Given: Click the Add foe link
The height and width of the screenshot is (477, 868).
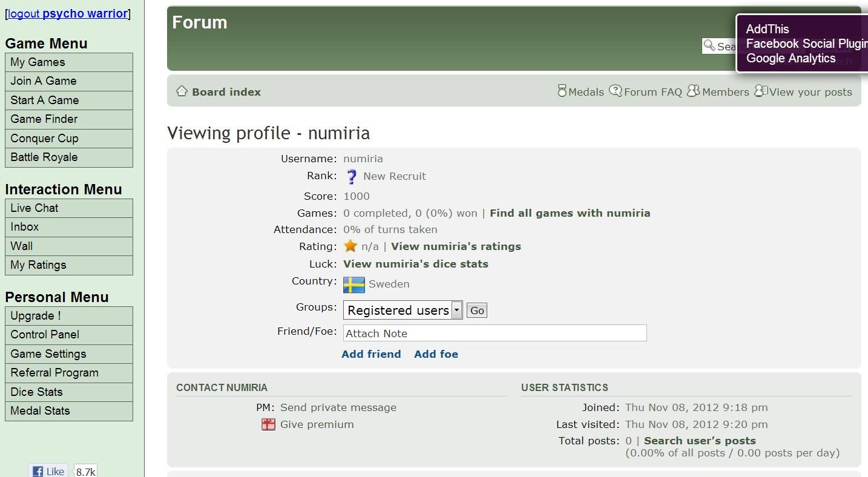Looking at the screenshot, I should (x=436, y=354).
